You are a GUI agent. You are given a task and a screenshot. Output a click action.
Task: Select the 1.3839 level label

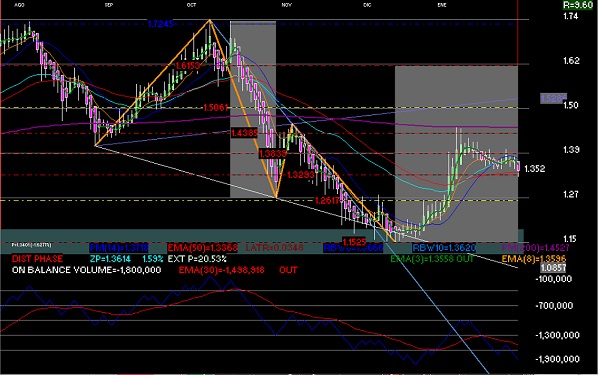pyautogui.click(x=272, y=154)
